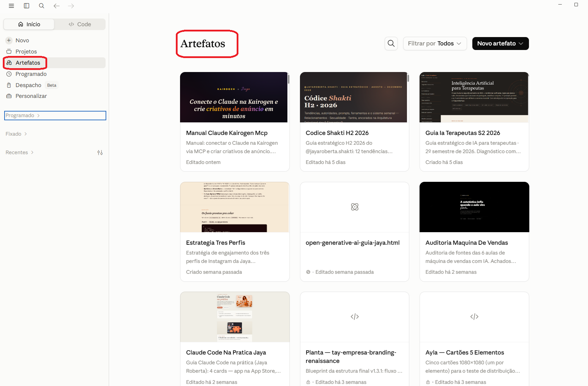Expand the Fixado section
Screen dimensions: 588x386
click(x=16, y=134)
